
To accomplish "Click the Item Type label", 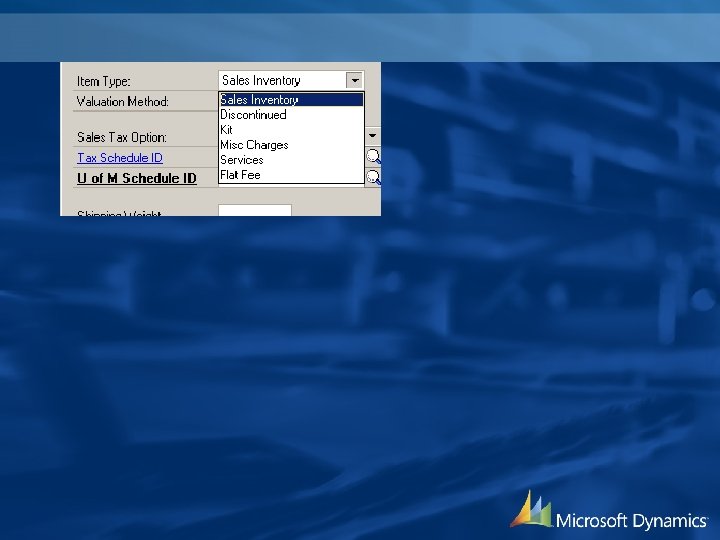I will [103, 81].
